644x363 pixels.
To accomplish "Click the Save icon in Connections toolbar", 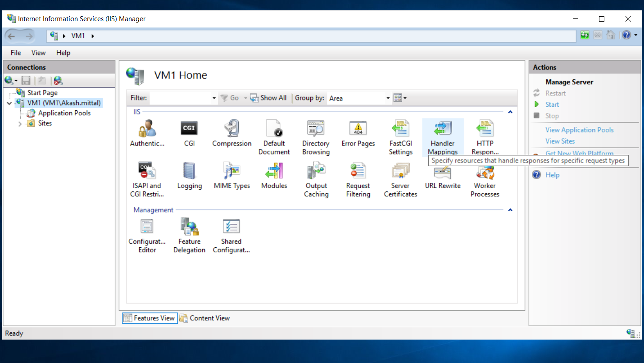I will coord(26,81).
